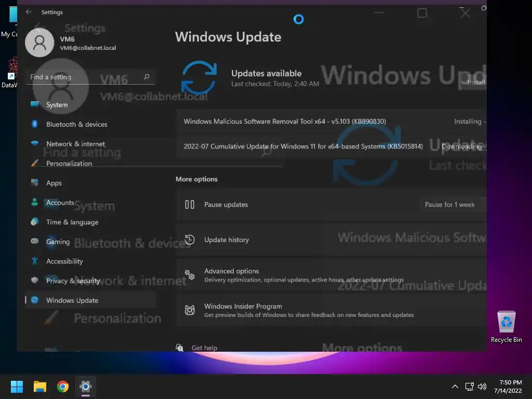
Task: Open File Explorer from taskbar
Action: 39,387
